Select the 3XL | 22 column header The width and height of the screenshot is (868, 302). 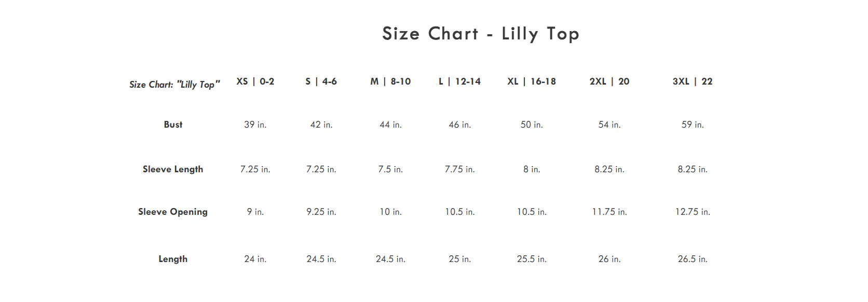point(692,81)
